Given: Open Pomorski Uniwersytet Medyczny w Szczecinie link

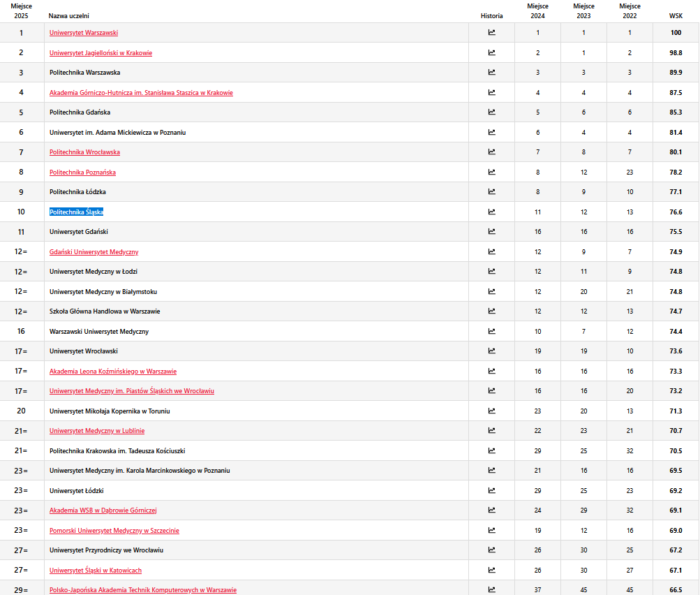Looking at the screenshot, I should (114, 530).
